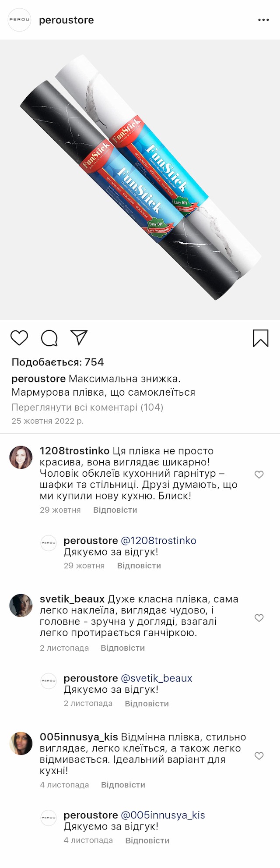This screenshot has height=868, width=280.
Task: Like the comment by 1208trostinko
Action: [x=259, y=475]
